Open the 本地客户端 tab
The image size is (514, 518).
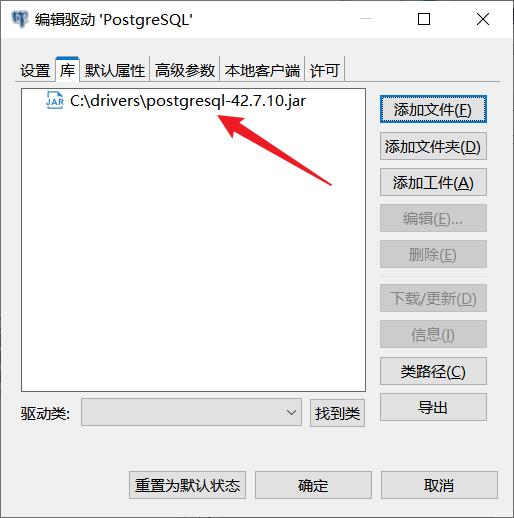pos(262,70)
